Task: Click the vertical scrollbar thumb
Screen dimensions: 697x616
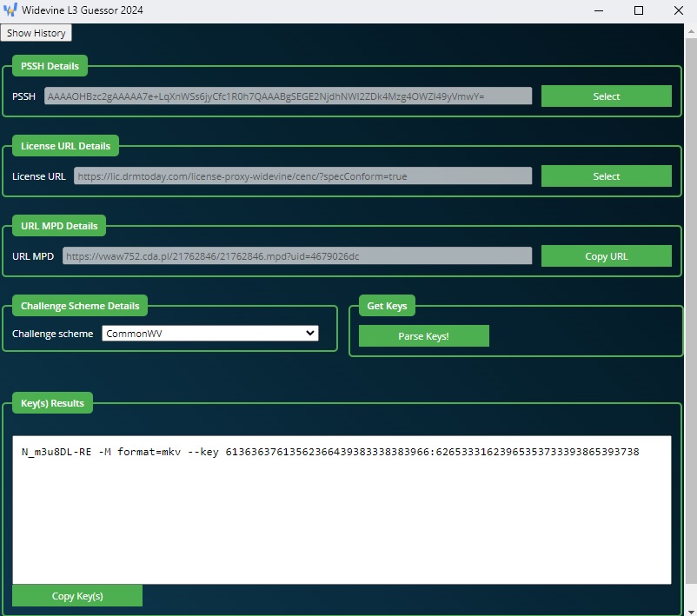Action: click(x=691, y=311)
